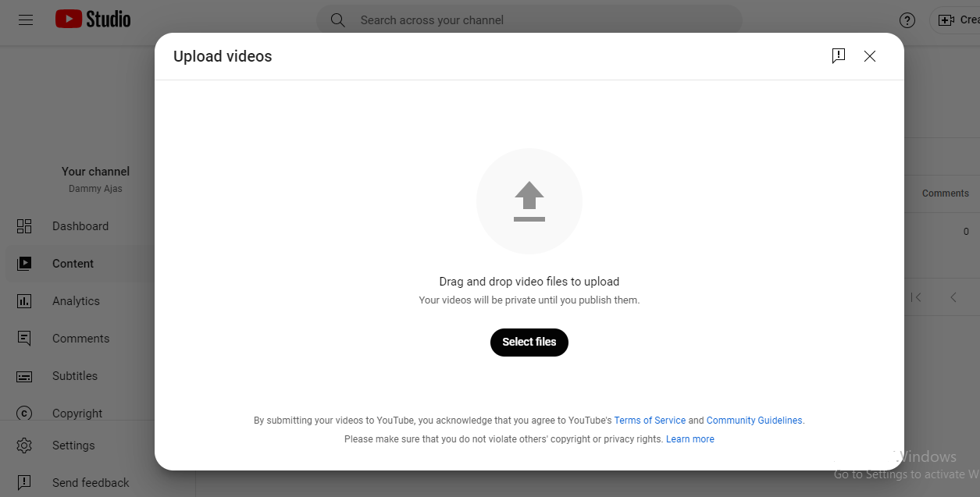
Task: Click the Settings gear icon
Action: pos(24,446)
